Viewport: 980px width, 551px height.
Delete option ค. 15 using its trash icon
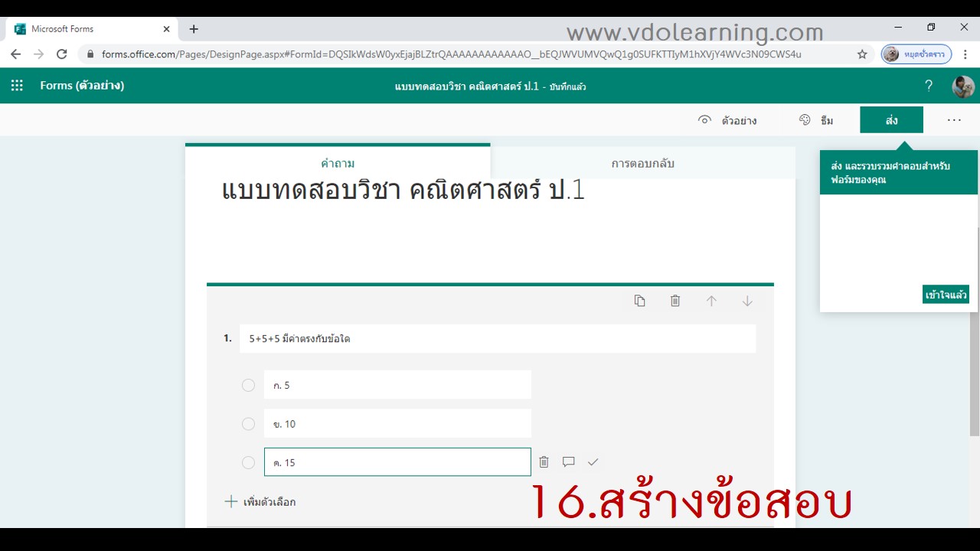(544, 462)
